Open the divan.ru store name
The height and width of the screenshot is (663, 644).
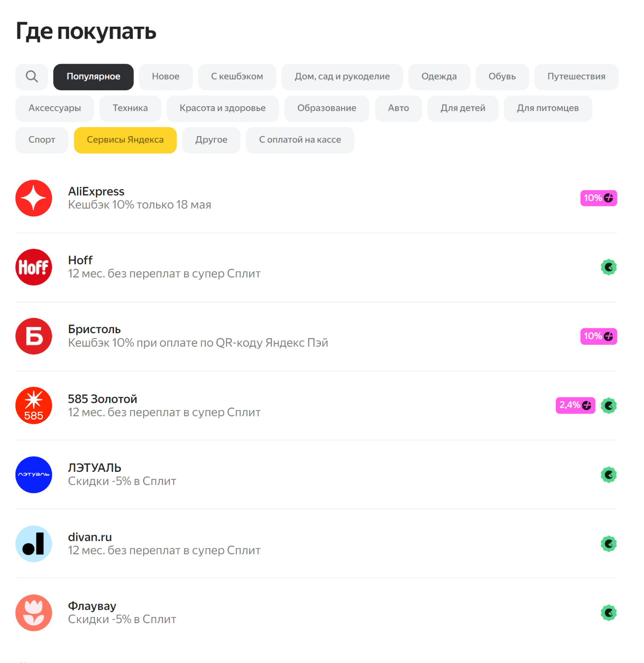[x=90, y=537]
